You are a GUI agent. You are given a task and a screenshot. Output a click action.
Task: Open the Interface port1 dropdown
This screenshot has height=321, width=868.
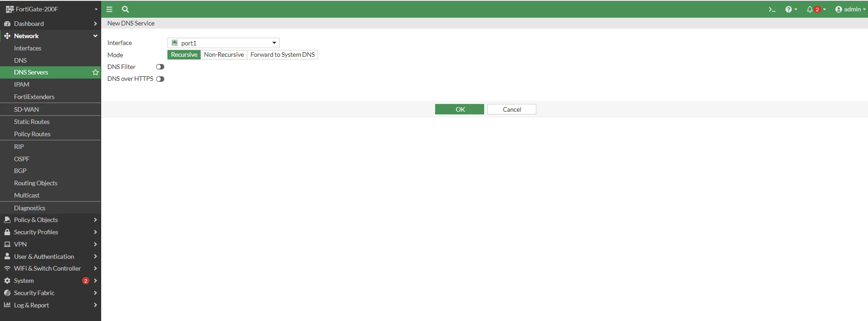(223, 43)
